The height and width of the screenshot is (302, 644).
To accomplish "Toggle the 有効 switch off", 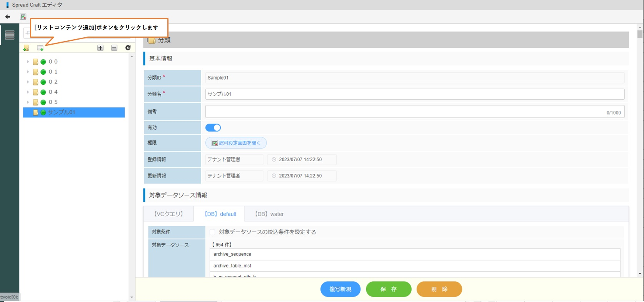I will (x=213, y=128).
